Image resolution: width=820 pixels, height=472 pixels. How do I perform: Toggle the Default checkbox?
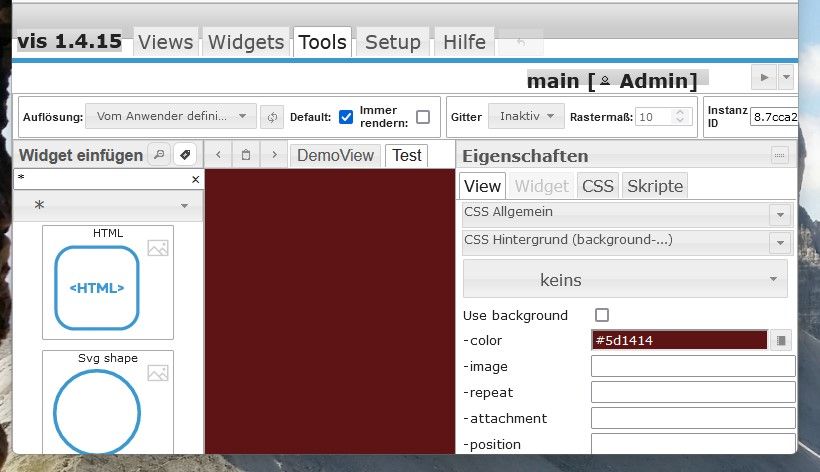(346, 117)
